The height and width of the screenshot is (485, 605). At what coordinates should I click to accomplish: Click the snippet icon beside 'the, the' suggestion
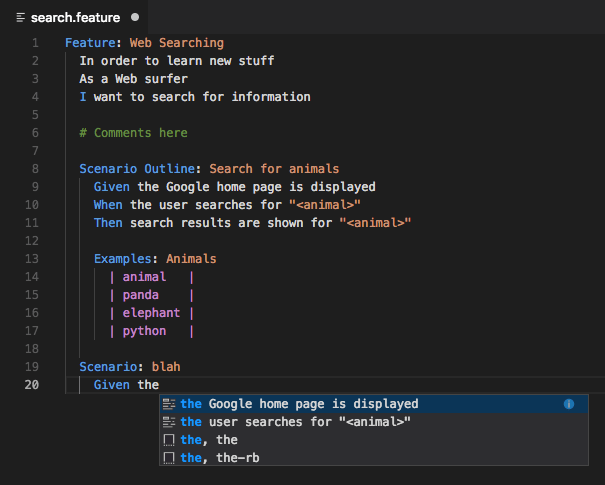170,440
